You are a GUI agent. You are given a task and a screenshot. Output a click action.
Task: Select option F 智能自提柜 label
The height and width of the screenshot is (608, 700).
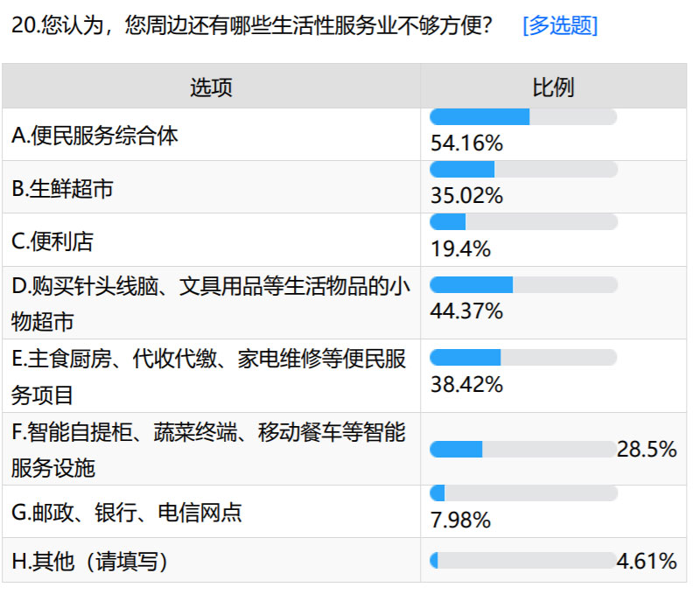[x=210, y=449]
